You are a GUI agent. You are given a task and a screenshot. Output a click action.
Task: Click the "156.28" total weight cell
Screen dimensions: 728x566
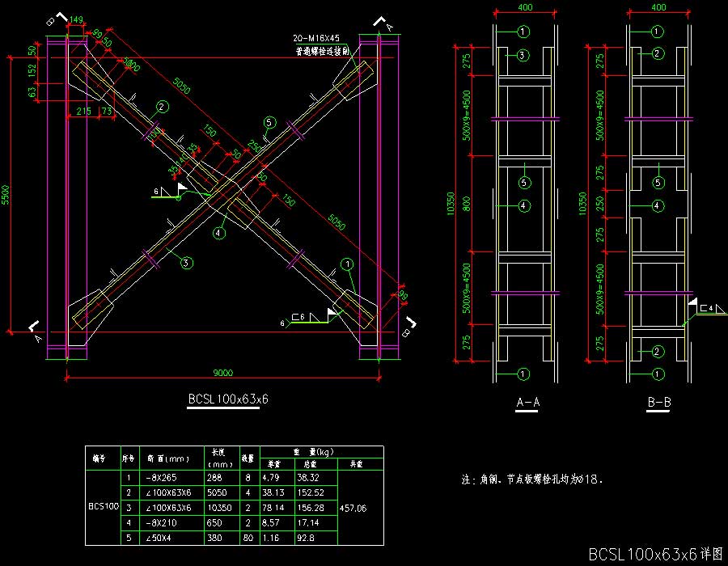point(311,508)
